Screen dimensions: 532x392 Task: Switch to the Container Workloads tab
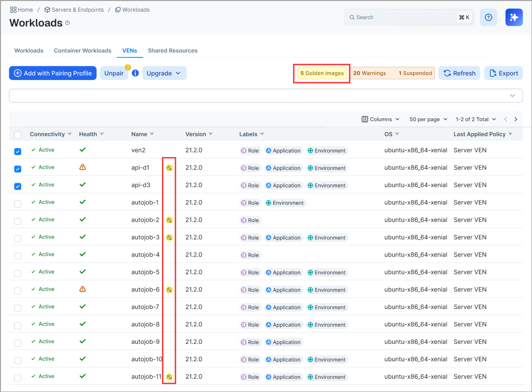click(82, 51)
